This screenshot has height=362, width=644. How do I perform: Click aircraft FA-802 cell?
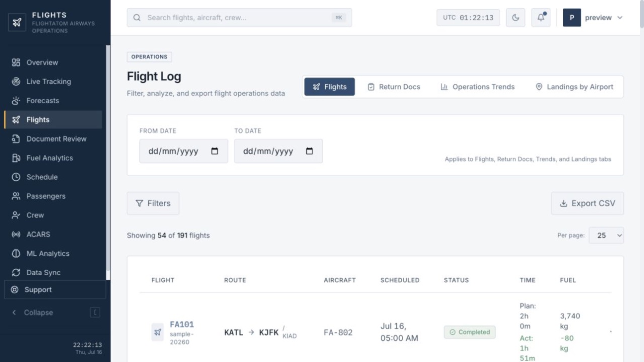pos(338,332)
